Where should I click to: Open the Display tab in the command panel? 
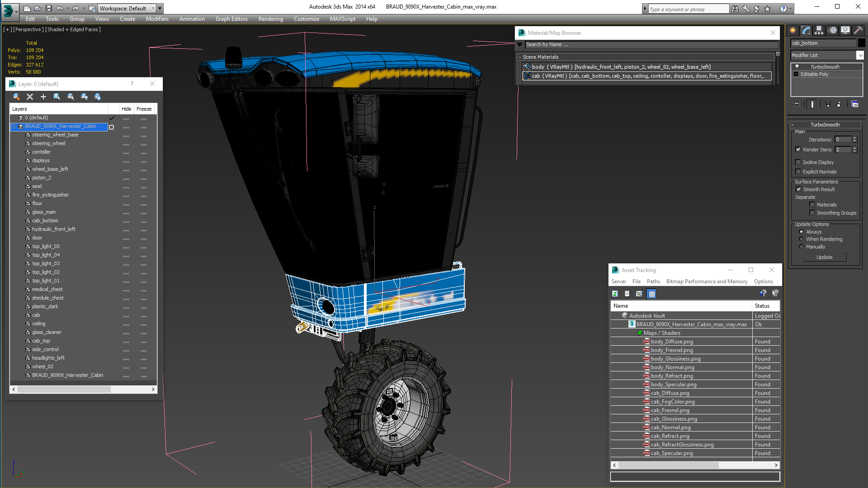point(845,30)
